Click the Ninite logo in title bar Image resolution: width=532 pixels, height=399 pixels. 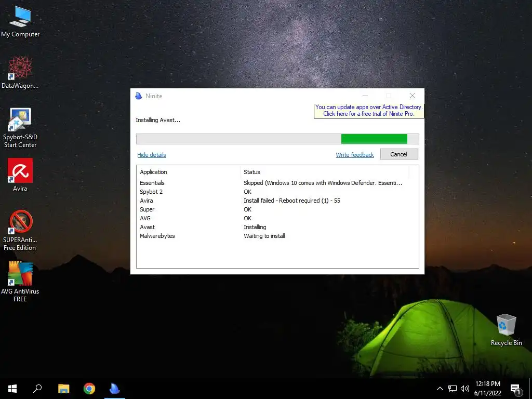pyautogui.click(x=139, y=96)
